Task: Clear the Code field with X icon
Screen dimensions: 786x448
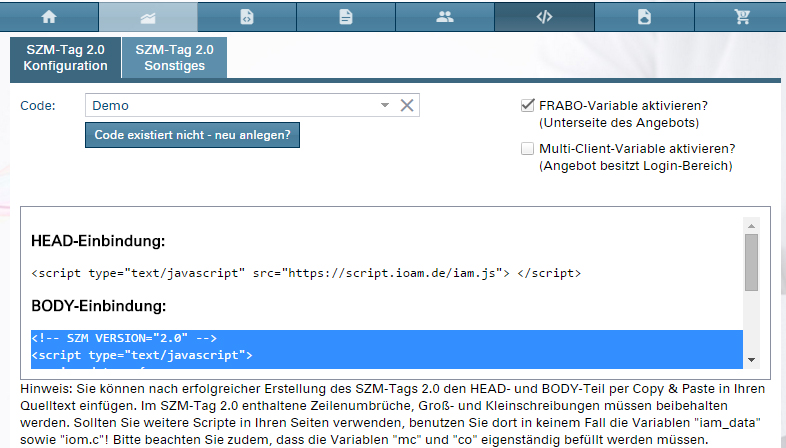Action: (x=407, y=105)
